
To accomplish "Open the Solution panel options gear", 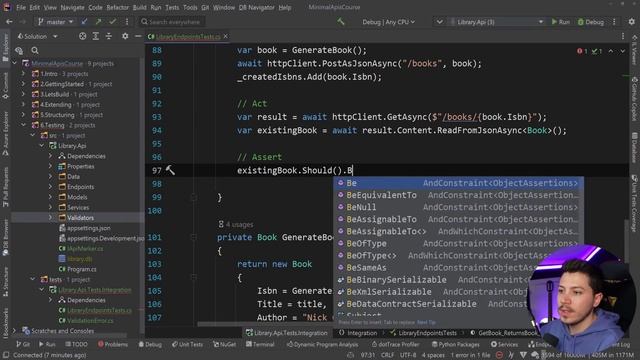I will point(125,36).
